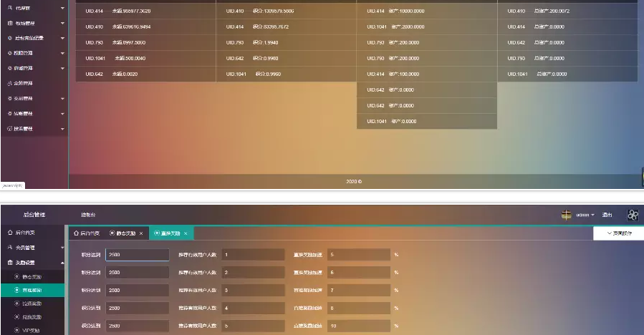Focus the first 积分达到 input field
Screen dimensions: 644x335
pyautogui.click(x=137, y=255)
